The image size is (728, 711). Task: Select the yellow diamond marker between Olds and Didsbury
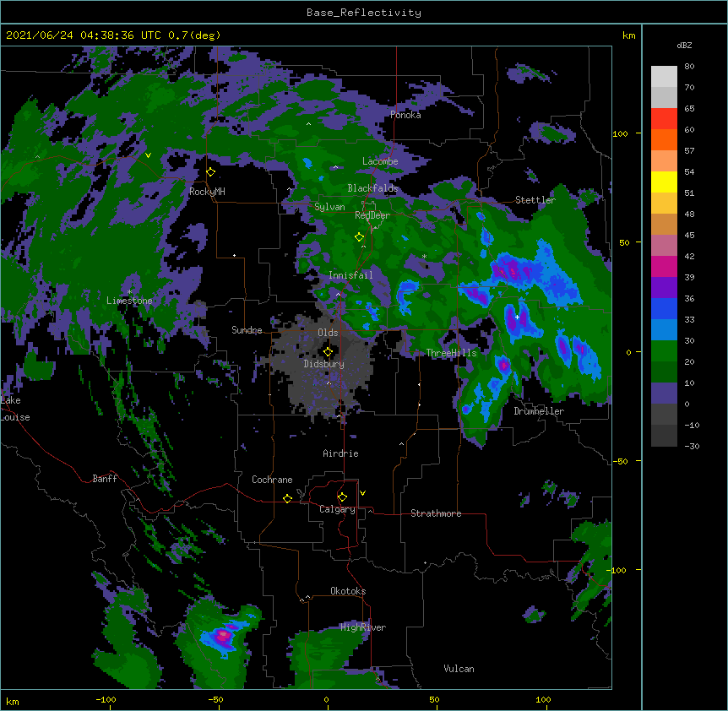point(328,352)
